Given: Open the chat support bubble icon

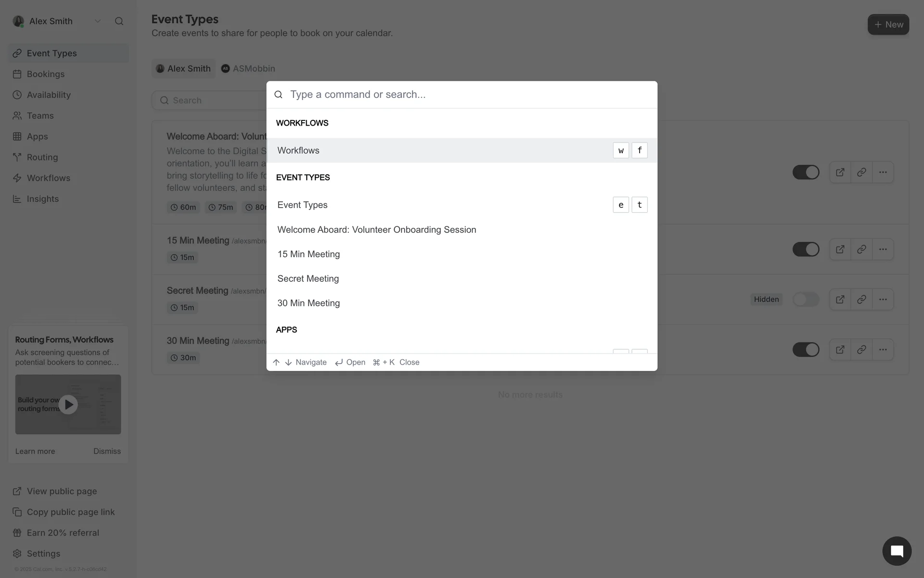Looking at the screenshot, I should tap(897, 551).
